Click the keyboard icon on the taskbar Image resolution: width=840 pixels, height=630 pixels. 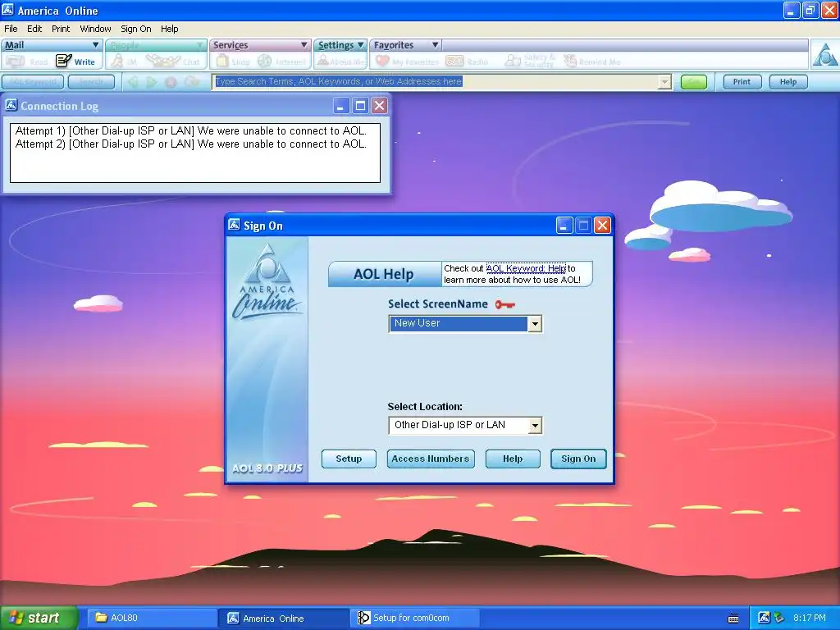[733, 619]
